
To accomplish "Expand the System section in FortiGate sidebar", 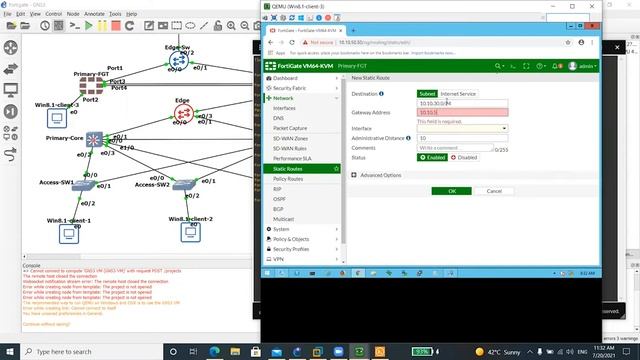I will (302, 229).
